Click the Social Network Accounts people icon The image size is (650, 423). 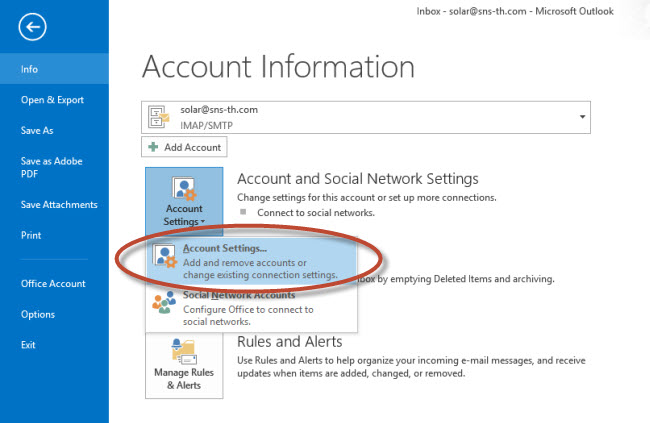(164, 302)
